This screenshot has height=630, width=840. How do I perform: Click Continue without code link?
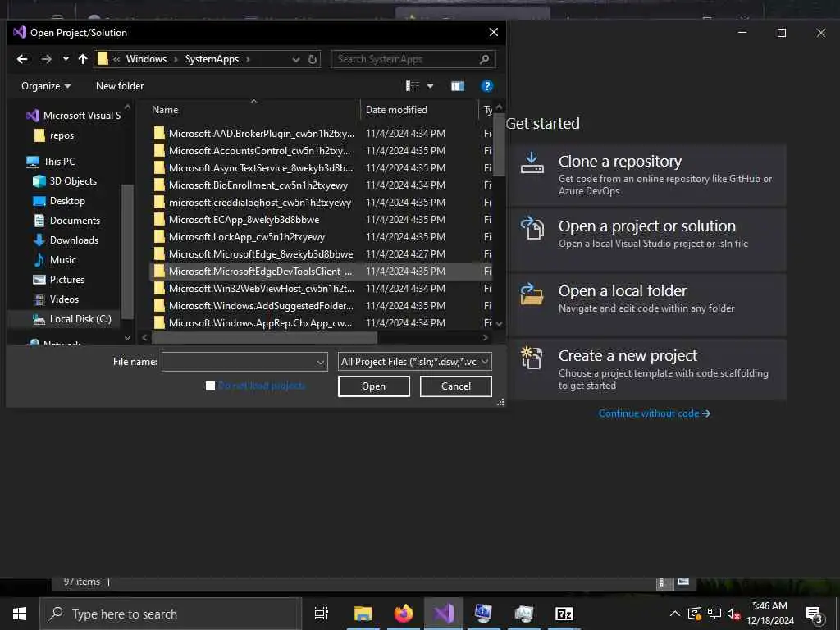coord(654,413)
